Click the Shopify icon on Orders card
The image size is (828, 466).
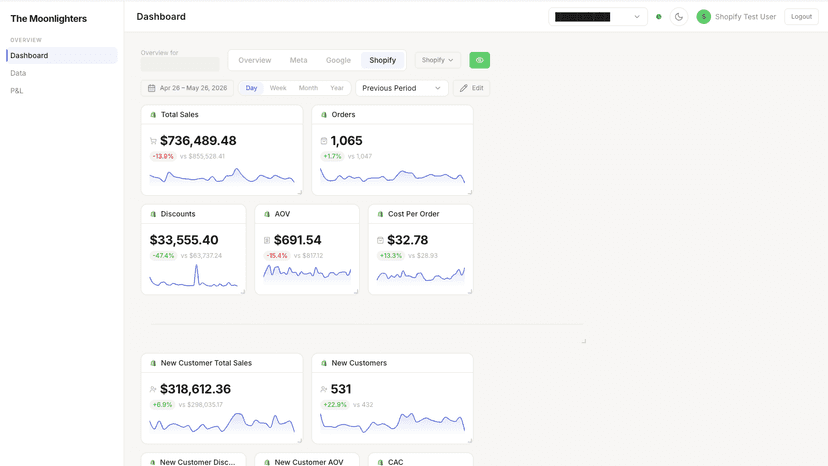pyautogui.click(x=324, y=115)
